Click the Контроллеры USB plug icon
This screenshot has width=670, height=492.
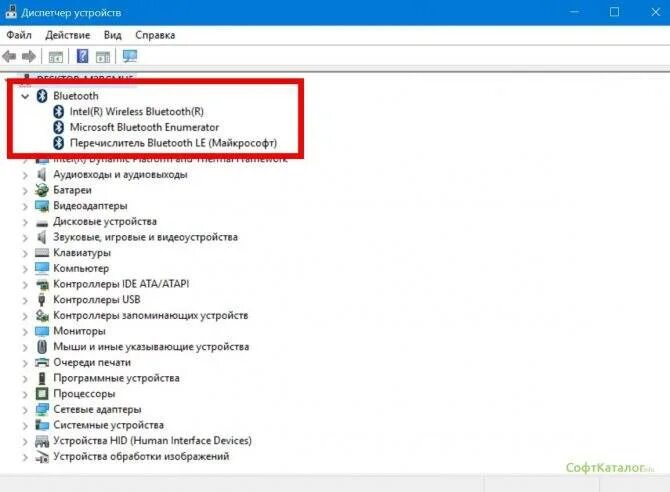point(41,300)
